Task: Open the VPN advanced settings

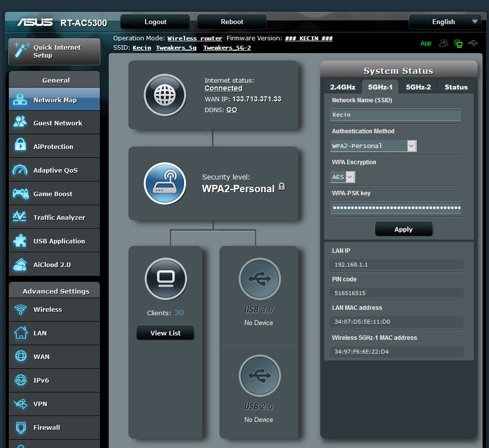Action: (54, 404)
